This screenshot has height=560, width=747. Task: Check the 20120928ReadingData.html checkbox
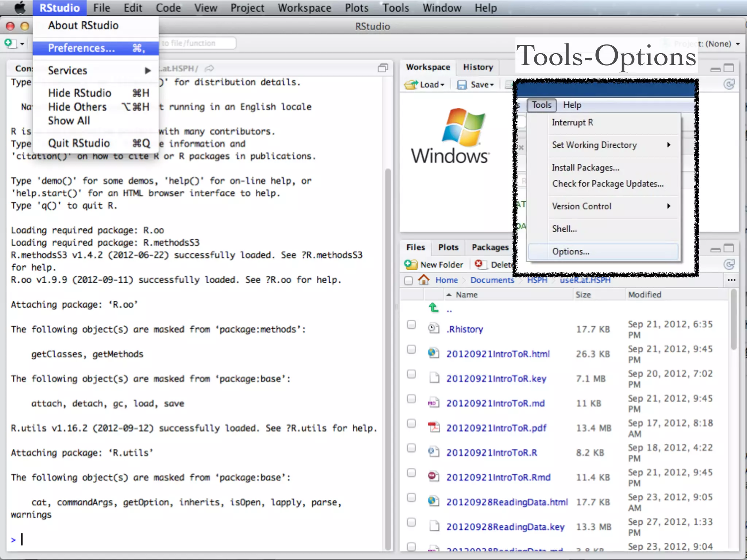pos(411,498)
